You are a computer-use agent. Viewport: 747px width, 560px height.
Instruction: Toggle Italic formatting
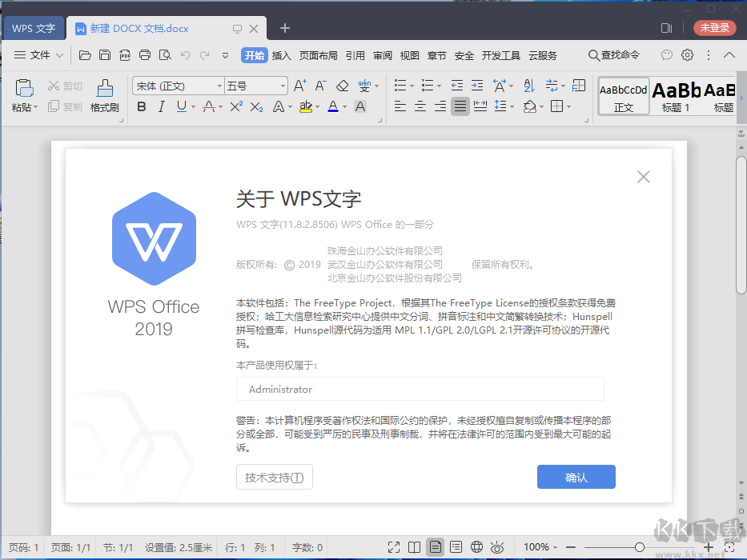162,106
